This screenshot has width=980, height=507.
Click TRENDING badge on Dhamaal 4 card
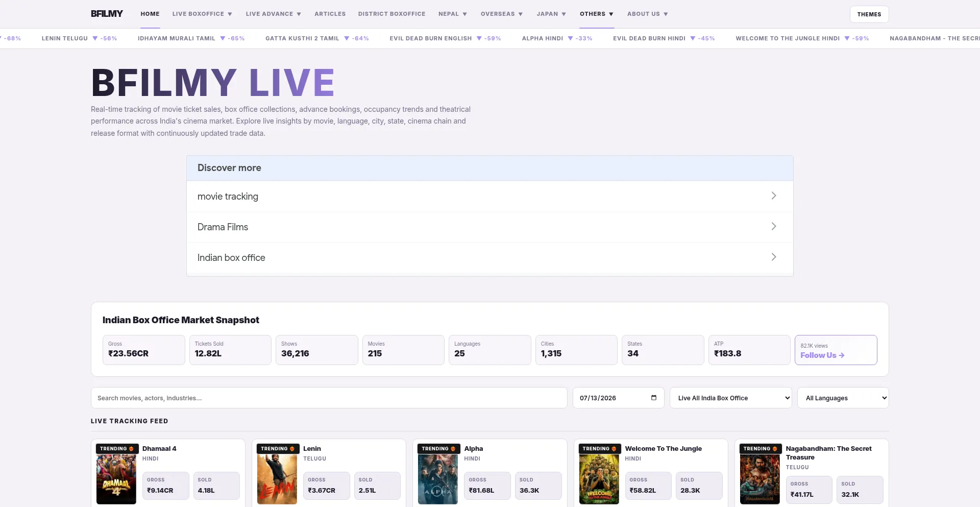pos(117,449)
